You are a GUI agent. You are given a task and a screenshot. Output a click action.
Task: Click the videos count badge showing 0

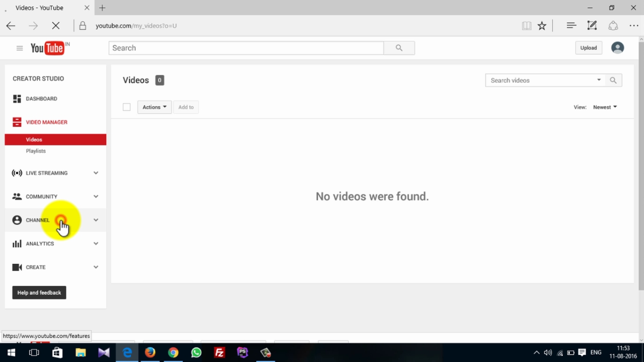[160, 80]
